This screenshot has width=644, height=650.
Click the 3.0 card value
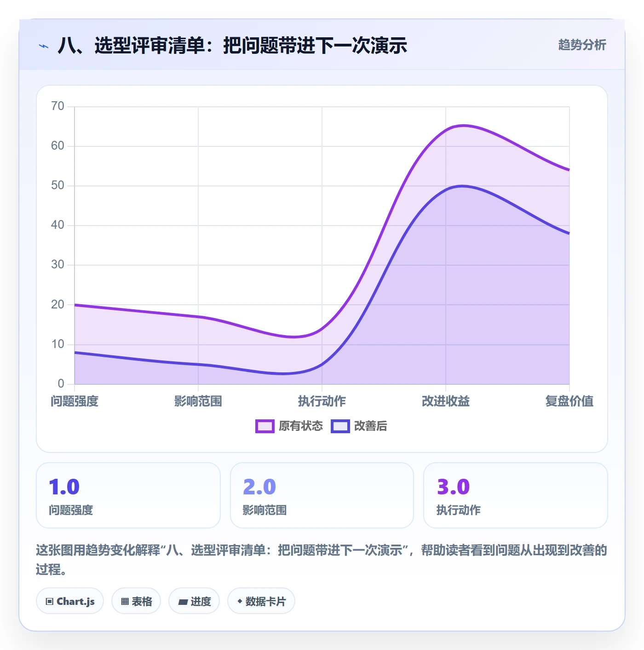453,487
